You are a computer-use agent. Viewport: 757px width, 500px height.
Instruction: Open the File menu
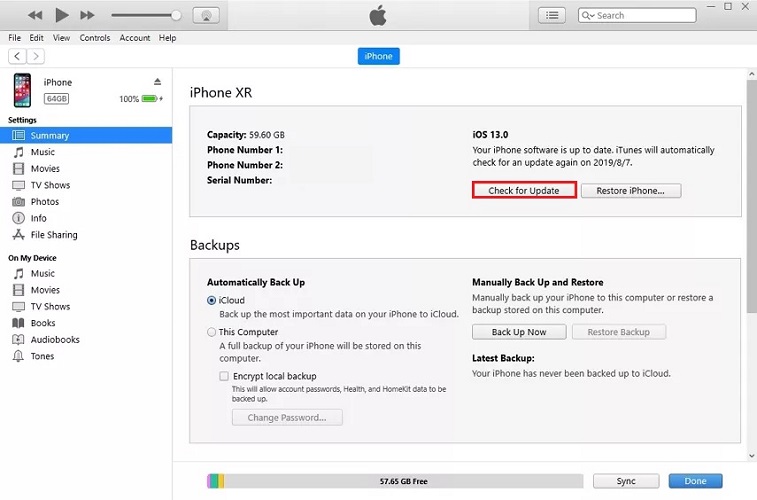tap(14, 38)
